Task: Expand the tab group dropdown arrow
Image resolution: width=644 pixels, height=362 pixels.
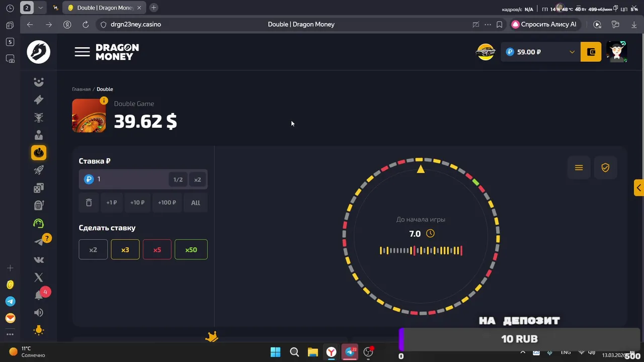Action: 41,8
